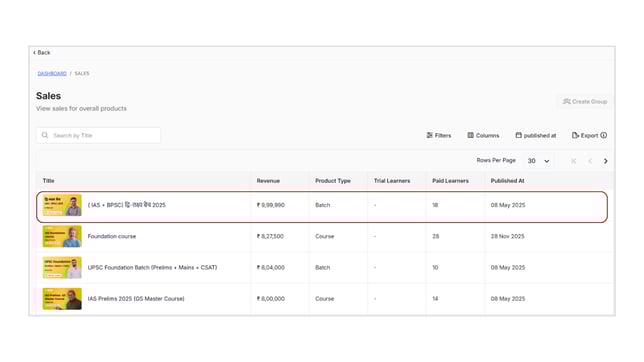Image resolution: width=644 pixels, height=362 pixels.
Task: Sort by the Title column header
Action: coord(48,181)
